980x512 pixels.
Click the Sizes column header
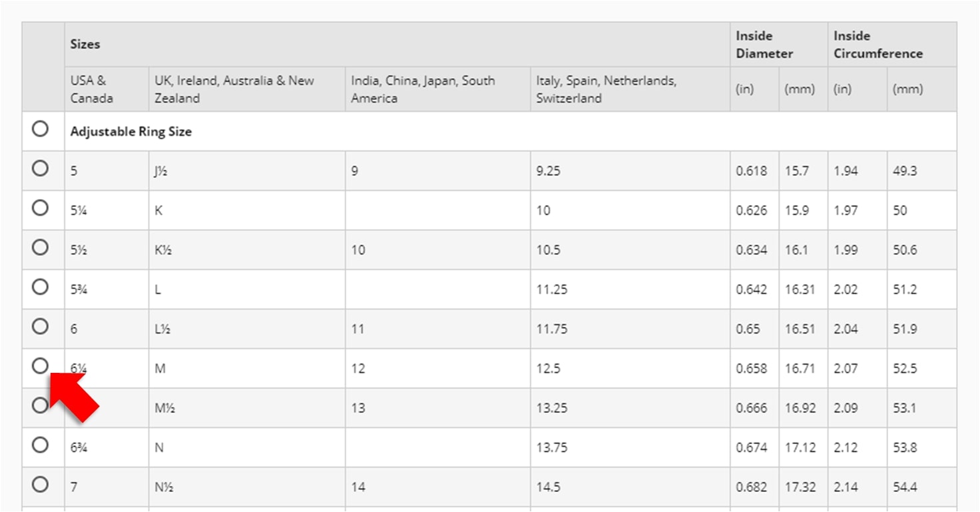point(85,45)
